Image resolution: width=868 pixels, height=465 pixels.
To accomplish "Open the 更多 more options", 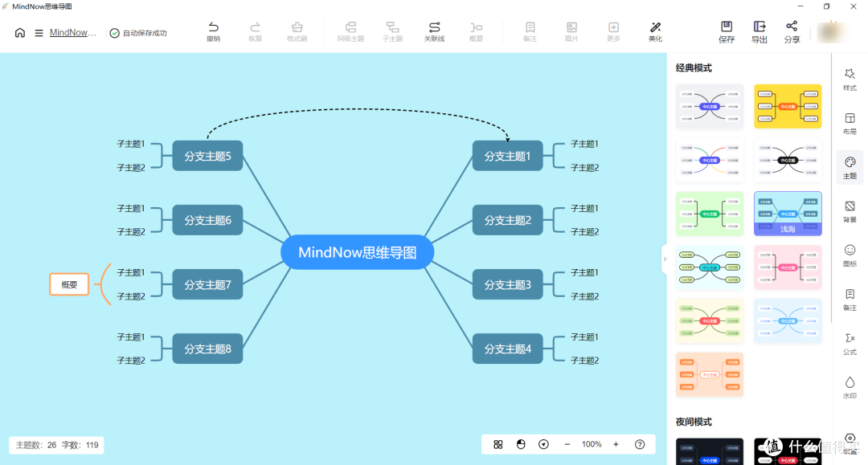I will pos(613,32).
